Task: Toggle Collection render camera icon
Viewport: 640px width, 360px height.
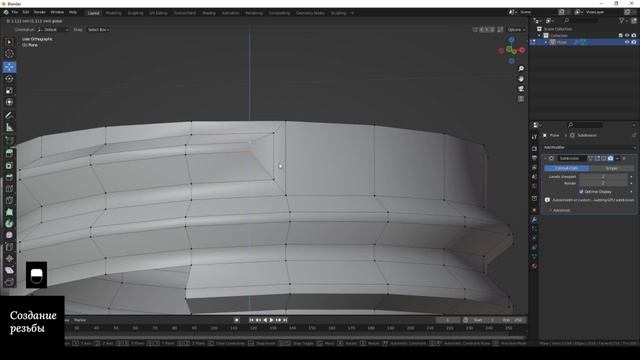Action: [634, 36]
